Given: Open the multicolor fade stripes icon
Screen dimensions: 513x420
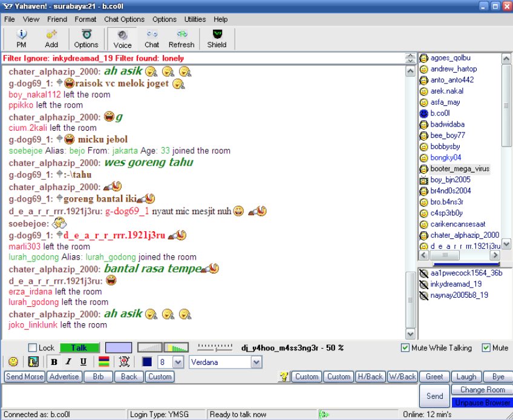Looking at the screenshot, I should click(x=104, y=362).
